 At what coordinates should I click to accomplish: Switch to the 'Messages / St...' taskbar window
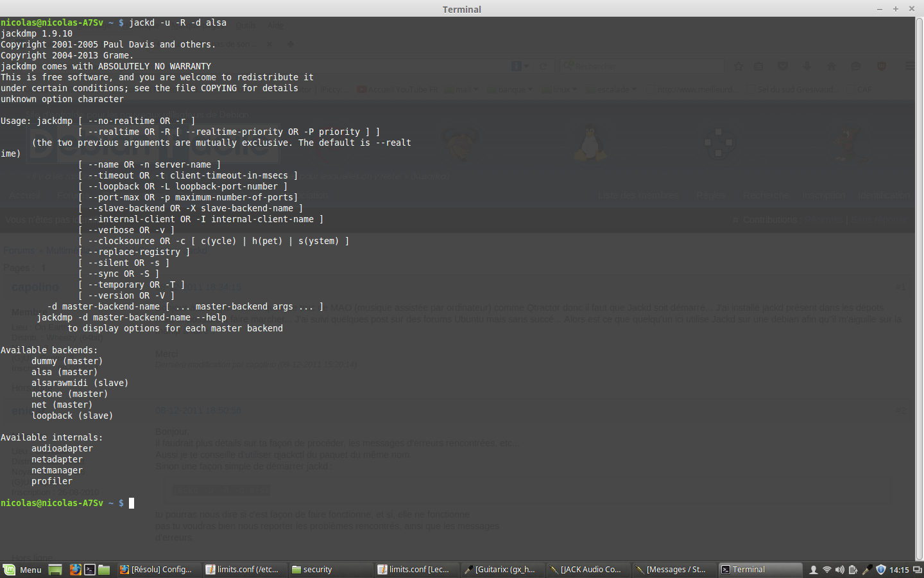tap(674, 570)
